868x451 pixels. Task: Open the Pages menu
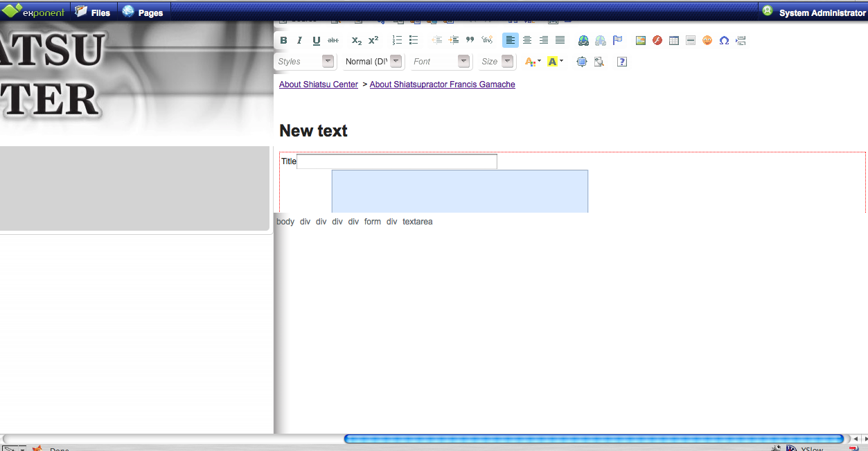tap(143, 12)
